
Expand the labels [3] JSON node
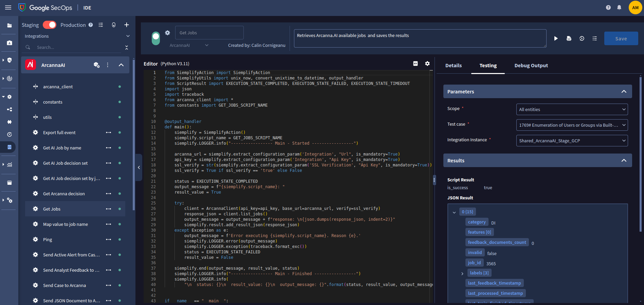pos(462,273)
